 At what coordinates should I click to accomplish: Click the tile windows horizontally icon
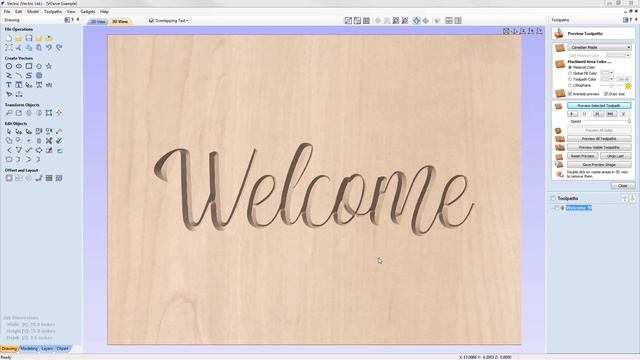coord(449,20)
